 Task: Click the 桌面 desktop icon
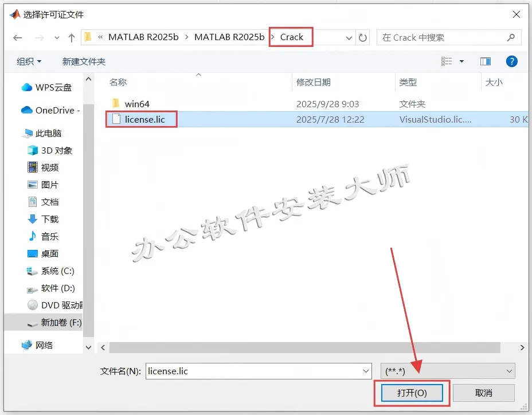pyautogui.click(x=33, y=253)
